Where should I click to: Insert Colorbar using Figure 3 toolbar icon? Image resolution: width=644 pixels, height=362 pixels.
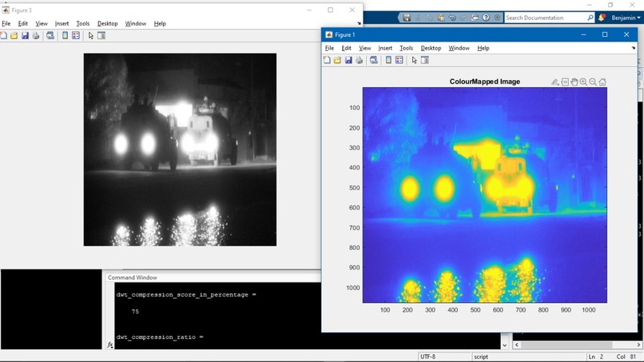point(65,36)
